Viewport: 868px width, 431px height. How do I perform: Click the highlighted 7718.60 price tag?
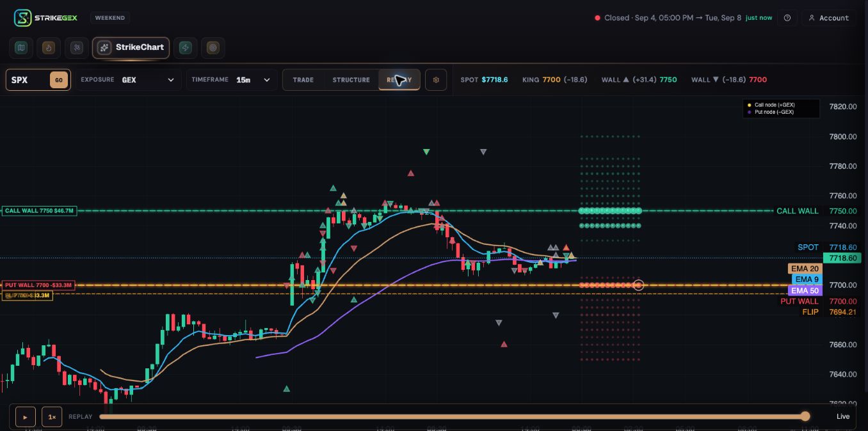point(842,258)
